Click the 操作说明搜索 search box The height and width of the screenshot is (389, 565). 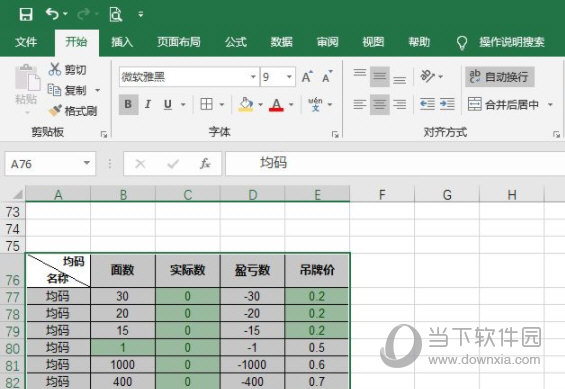(511, 42)
